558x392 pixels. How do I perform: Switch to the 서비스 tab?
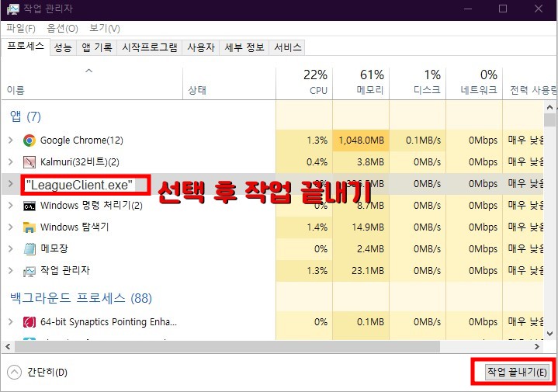(x=288, y=47)
